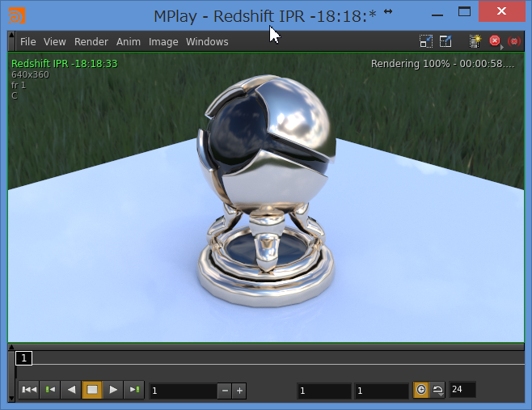
Task: Open the Image menu
Action: pyautogui.click(x=163, y=42)
